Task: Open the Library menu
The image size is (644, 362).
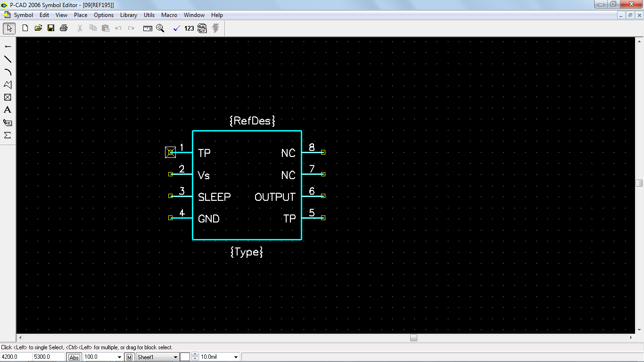Action: (128, 15)
